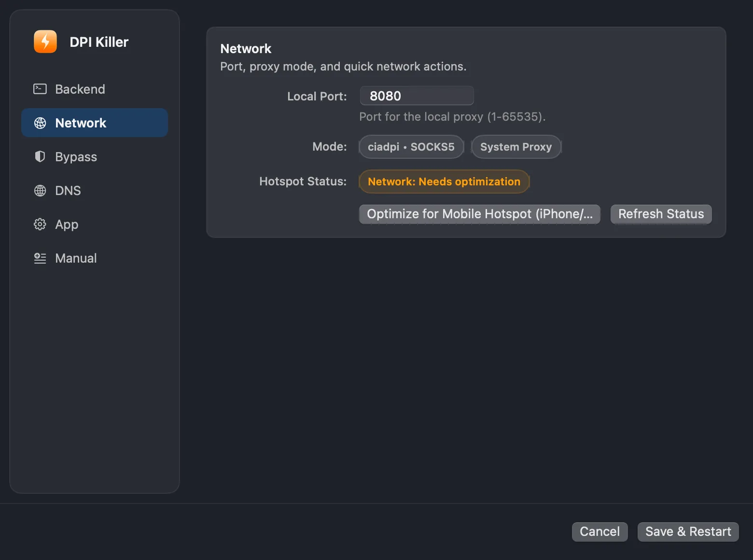The image size is (753, 560).
Task: Go to the DNS settings label
Action: 68,191
